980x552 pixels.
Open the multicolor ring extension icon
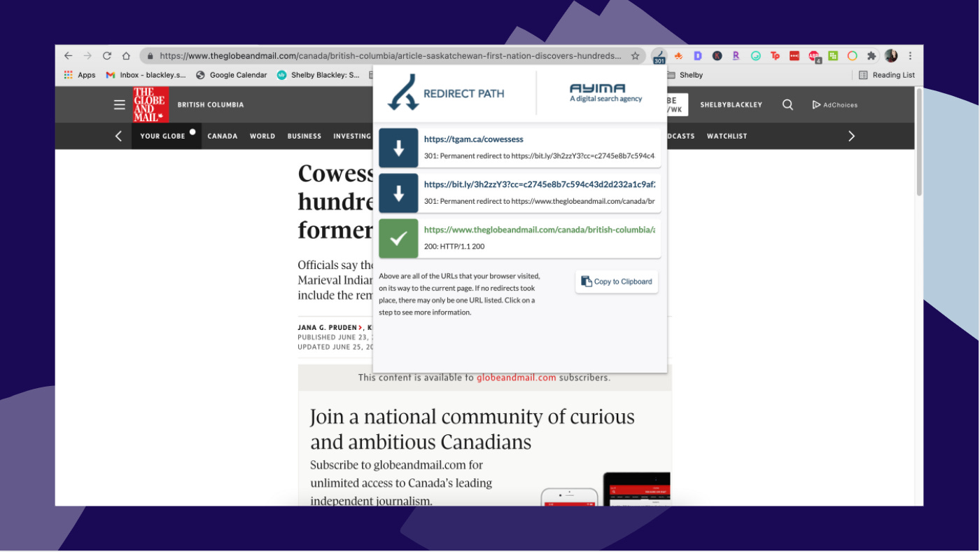pyautogui.click(x=852, y=56)
